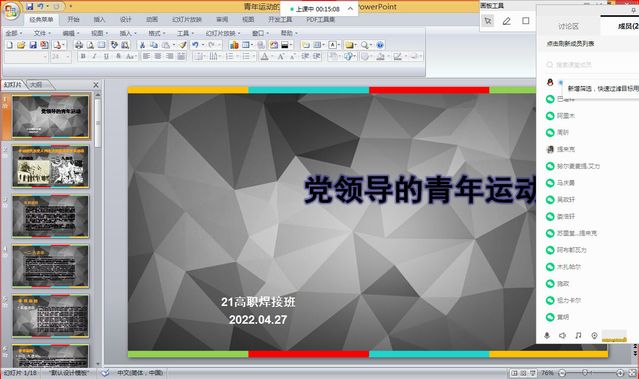639x379 pixels.
Task: Choose the rectangle shape whiteboard tool
Action: 526,21
